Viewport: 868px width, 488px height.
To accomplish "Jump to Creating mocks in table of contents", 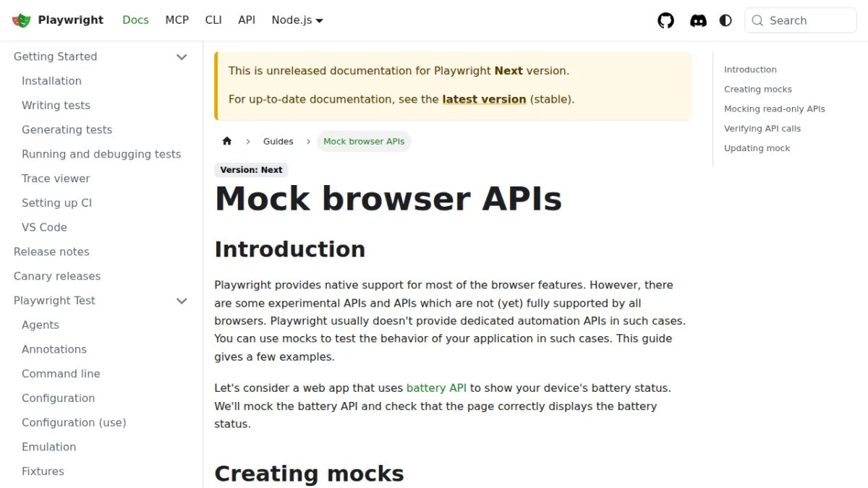I will [758, 89].
